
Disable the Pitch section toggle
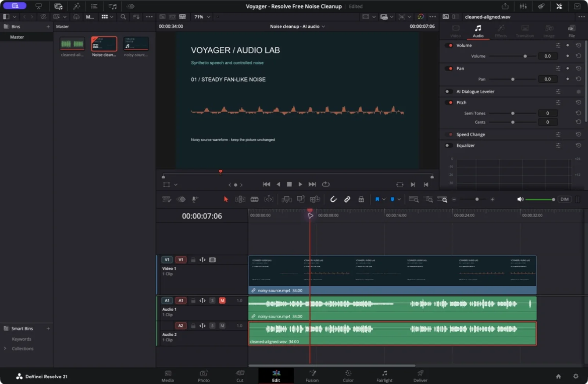(x=449, y=103)
